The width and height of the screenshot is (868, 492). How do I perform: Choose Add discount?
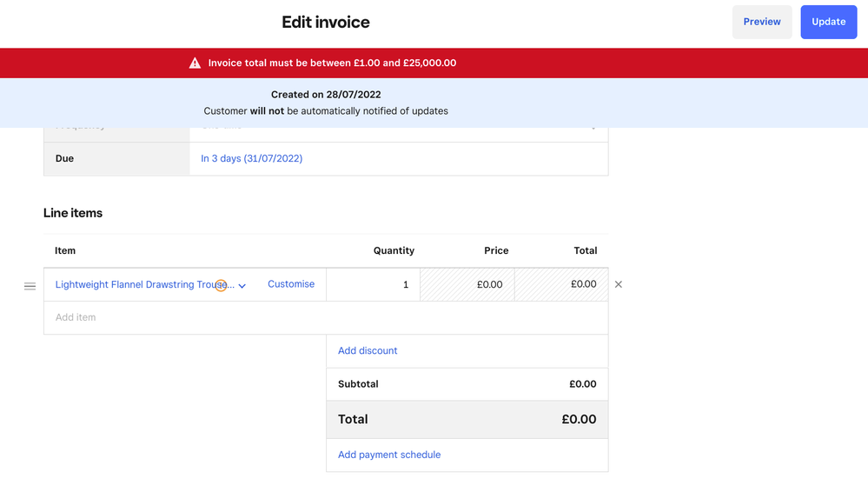click(368, 350)
